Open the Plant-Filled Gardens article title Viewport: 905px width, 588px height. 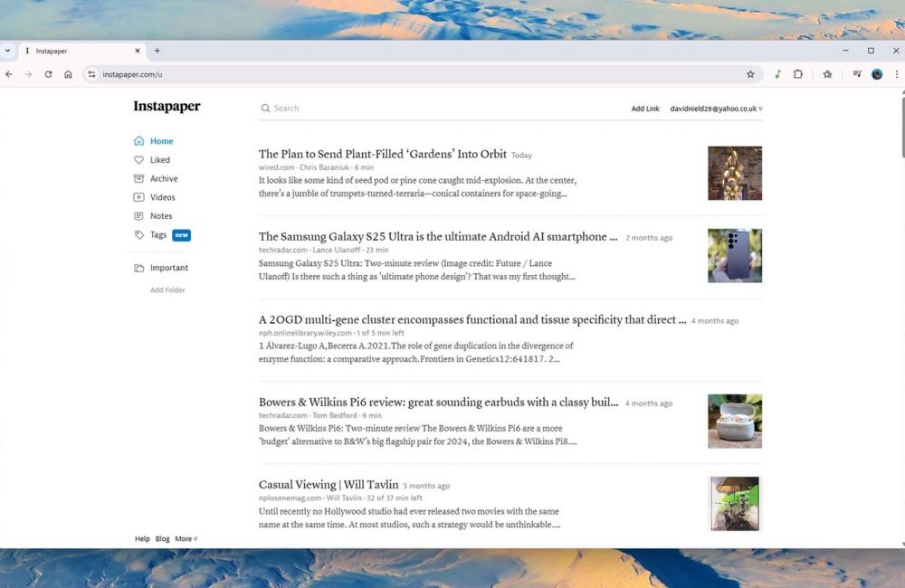click(x=382, y=155)
